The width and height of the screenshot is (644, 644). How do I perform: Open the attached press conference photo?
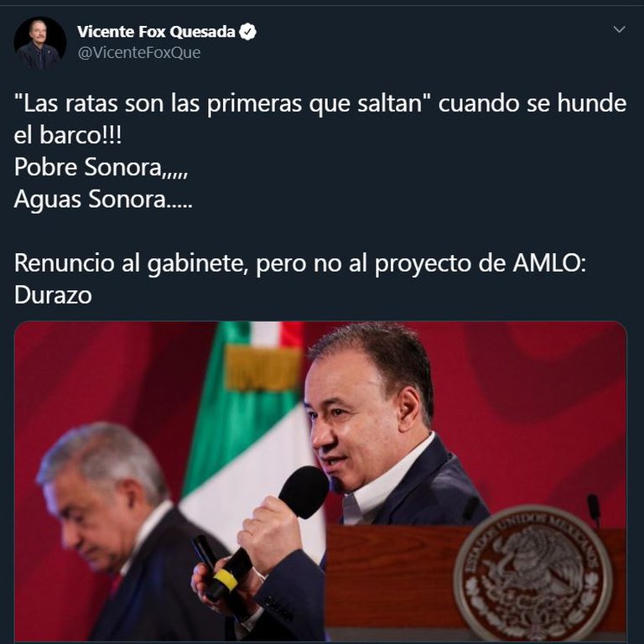point(320,482)
